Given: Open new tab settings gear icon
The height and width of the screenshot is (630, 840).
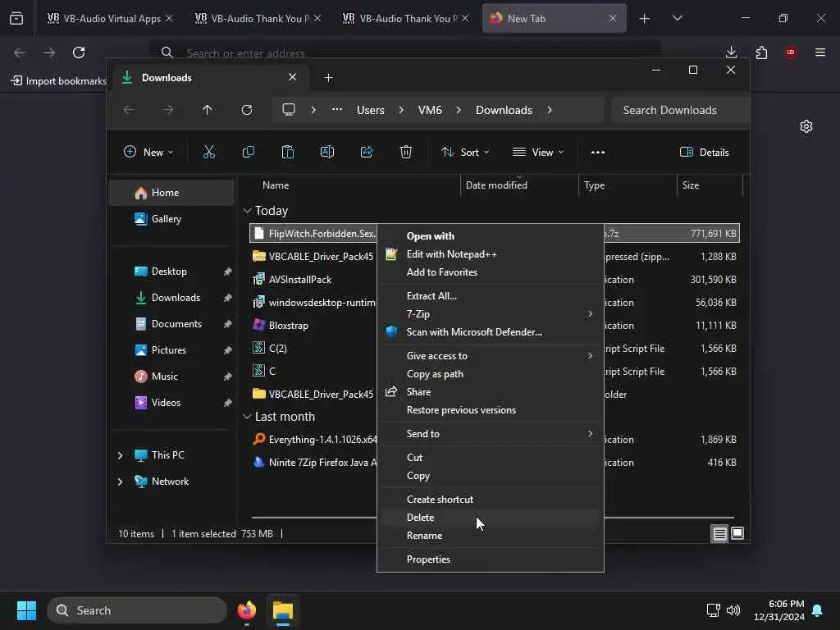Looking at the screenshot, I should click(x=806, y=126).
